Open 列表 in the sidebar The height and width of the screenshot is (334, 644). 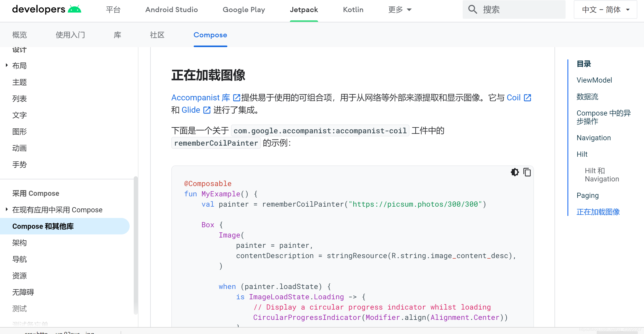[20, 99]
